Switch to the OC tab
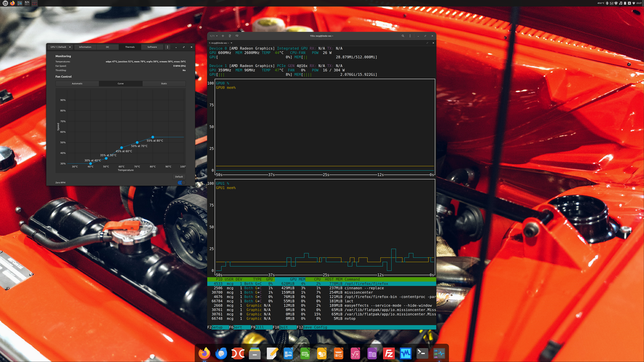Viewport: 644px width, 362px height. pyautogui.click(x=108, y=47)
